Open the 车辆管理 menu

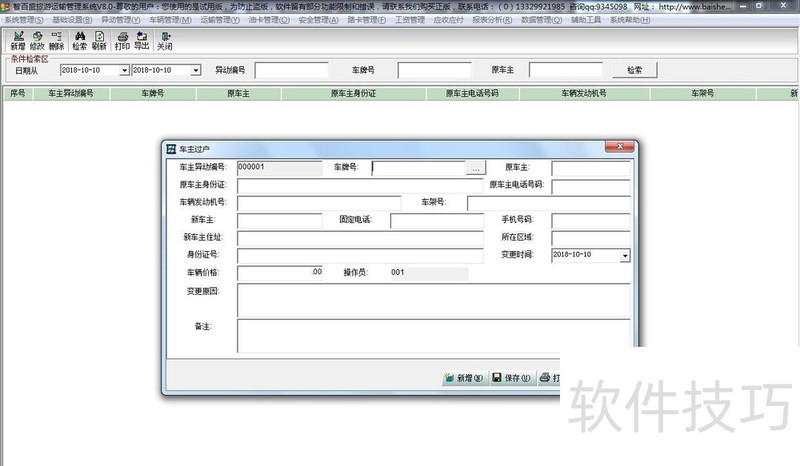(x=168, y=20)
